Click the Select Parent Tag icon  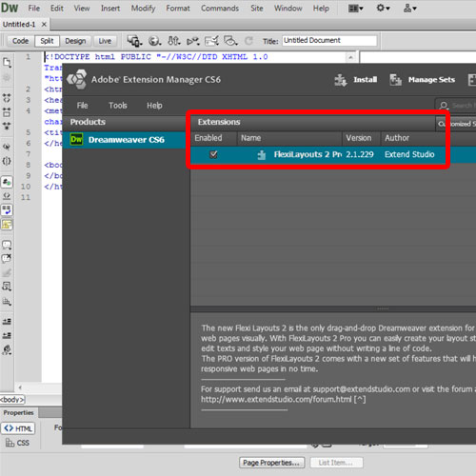click(x=7, y=147)
